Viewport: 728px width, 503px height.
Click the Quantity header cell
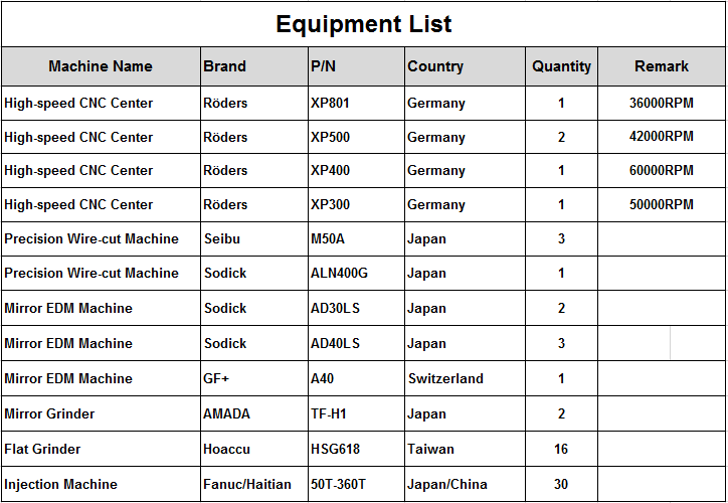tap(561, 66)
